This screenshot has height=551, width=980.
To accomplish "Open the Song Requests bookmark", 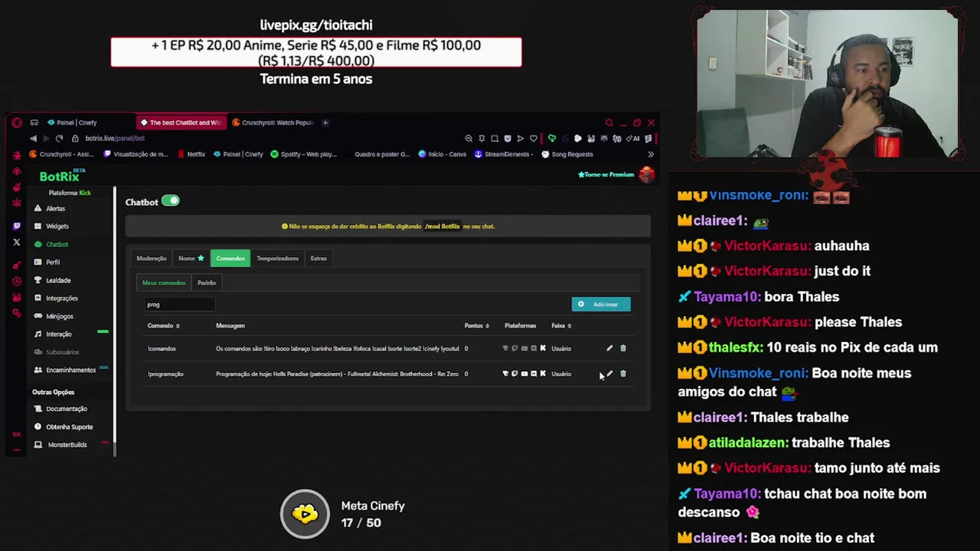I will (x=567, y=154).
